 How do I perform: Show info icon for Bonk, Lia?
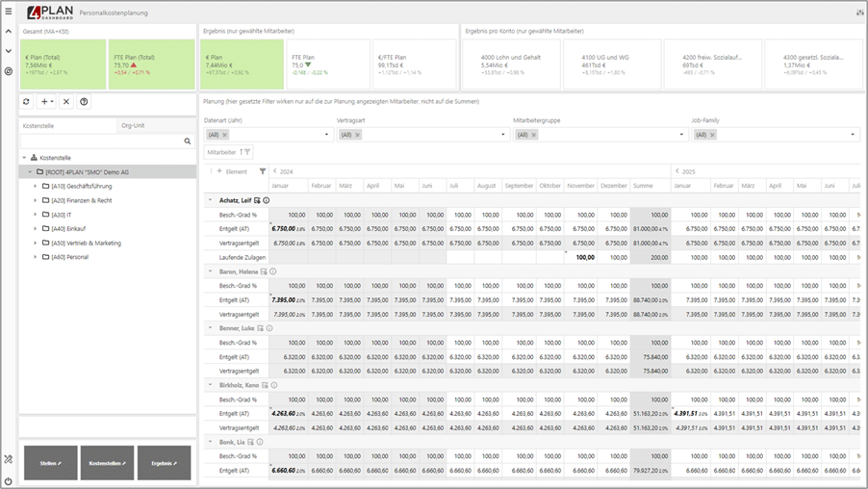coord(260,443)
